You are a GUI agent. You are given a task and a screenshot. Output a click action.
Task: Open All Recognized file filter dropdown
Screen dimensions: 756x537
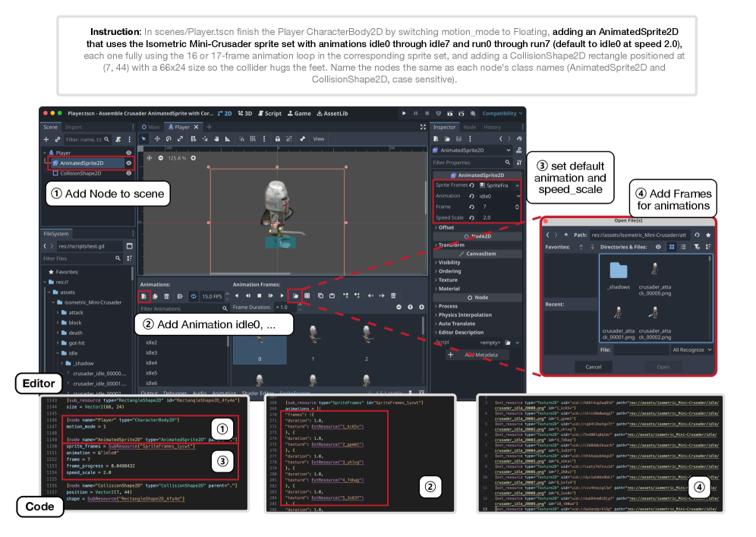(x=691, y=350)
